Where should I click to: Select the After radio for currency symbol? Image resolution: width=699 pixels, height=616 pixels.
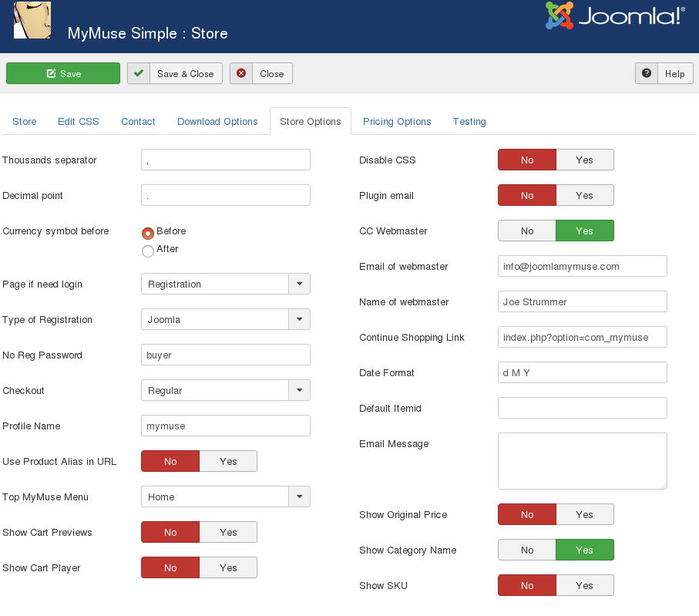[147, 251]
